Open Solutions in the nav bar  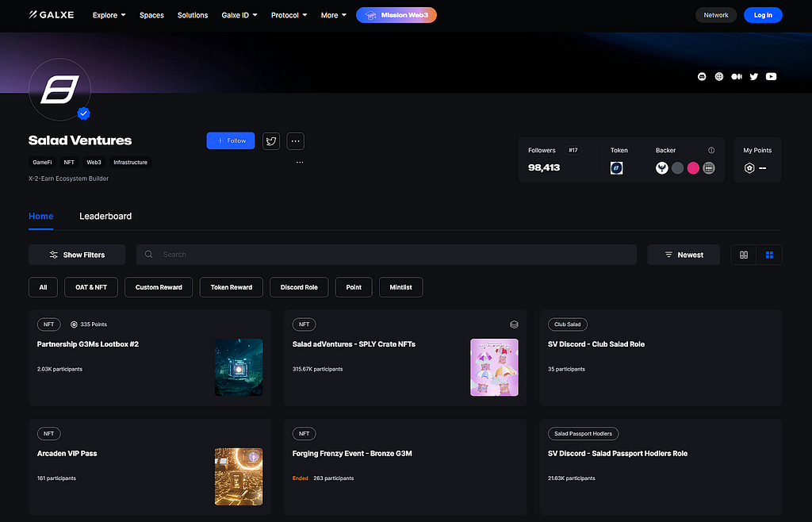tap(193, 15)
